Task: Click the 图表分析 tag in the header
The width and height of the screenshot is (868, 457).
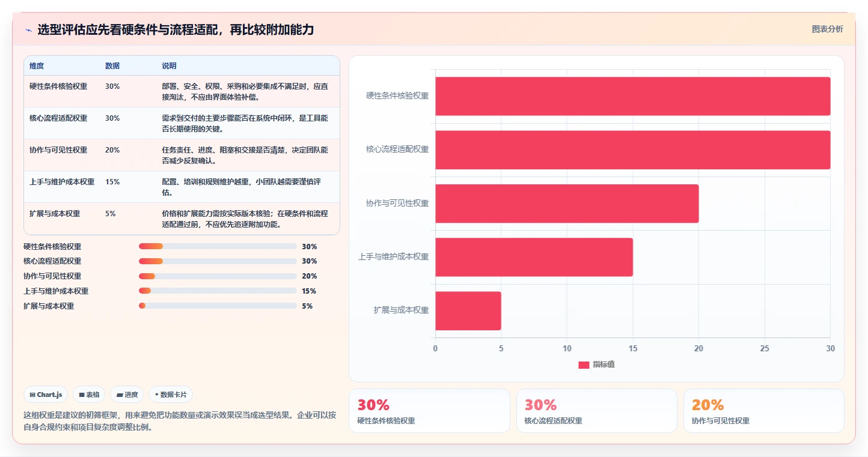Action: click(x=827, y=29)
